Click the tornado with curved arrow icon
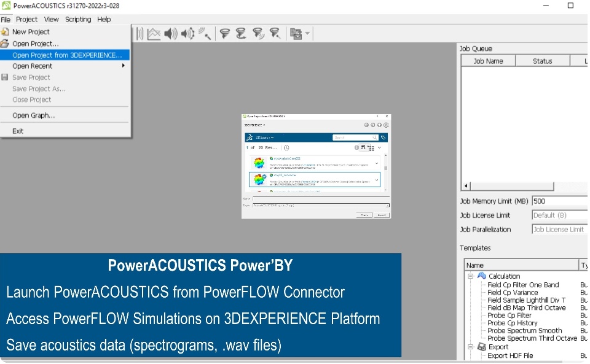 coord(241,34)
